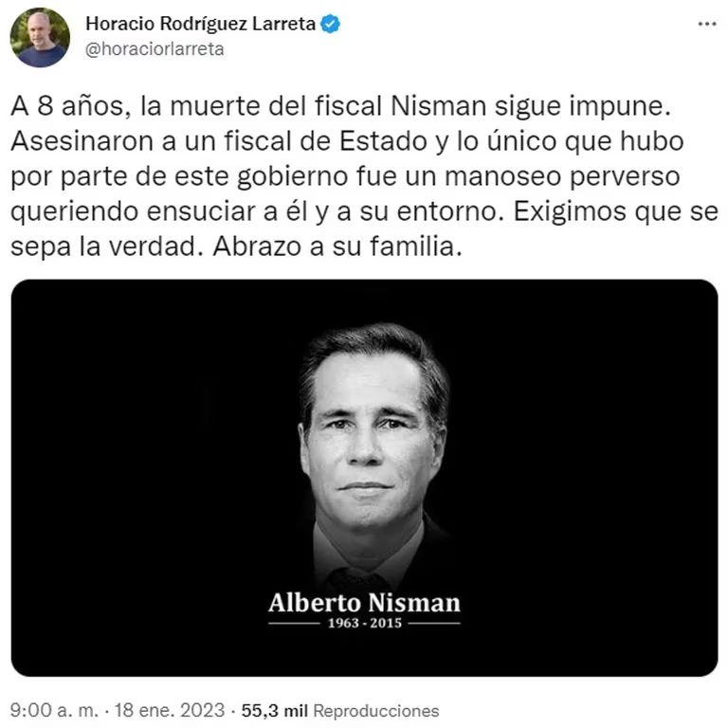The height and width of the screenshot is (728, 728).
Task: Click the 9:00 a. m. timestamp
Action: coord(54,710)
